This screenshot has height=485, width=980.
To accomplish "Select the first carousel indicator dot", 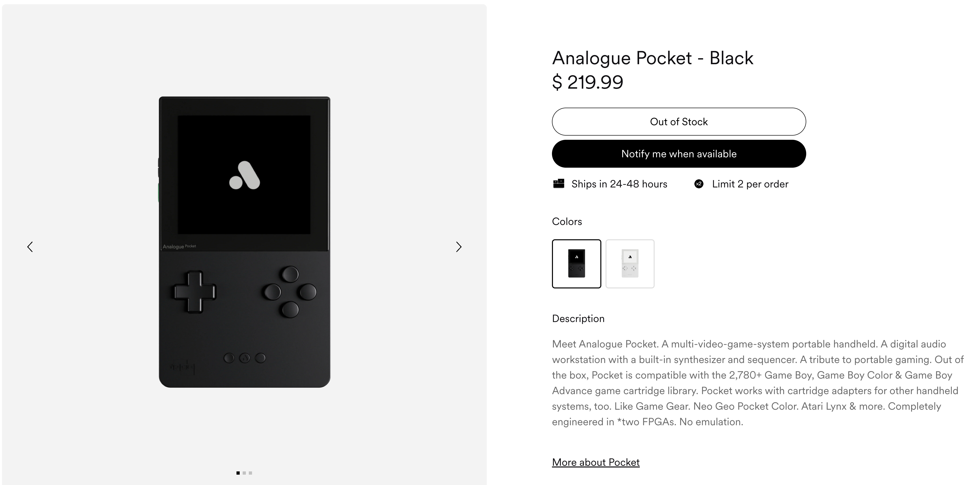I will click(238, 473).
